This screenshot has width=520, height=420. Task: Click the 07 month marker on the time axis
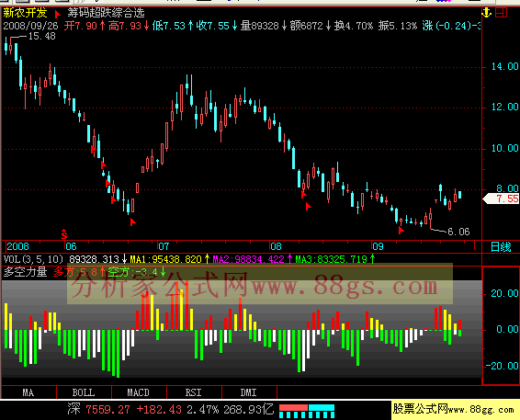coord(164,246)
